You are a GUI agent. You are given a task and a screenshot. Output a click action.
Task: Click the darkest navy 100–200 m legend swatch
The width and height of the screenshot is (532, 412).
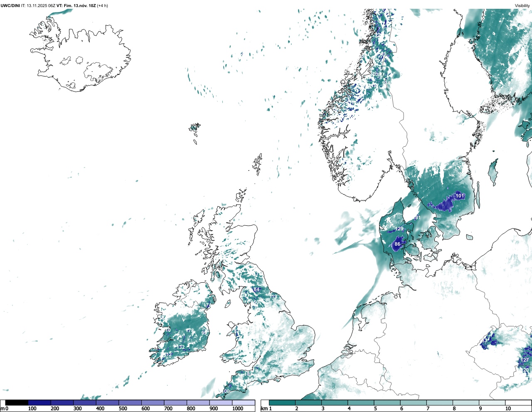tap(39, 402)
